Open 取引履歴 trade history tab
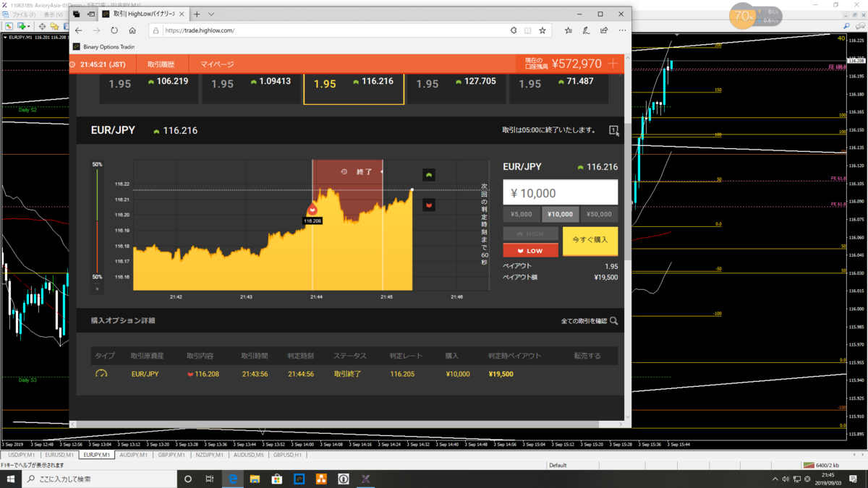This screenshot has height=488, width=868. [x=161, y=64]
